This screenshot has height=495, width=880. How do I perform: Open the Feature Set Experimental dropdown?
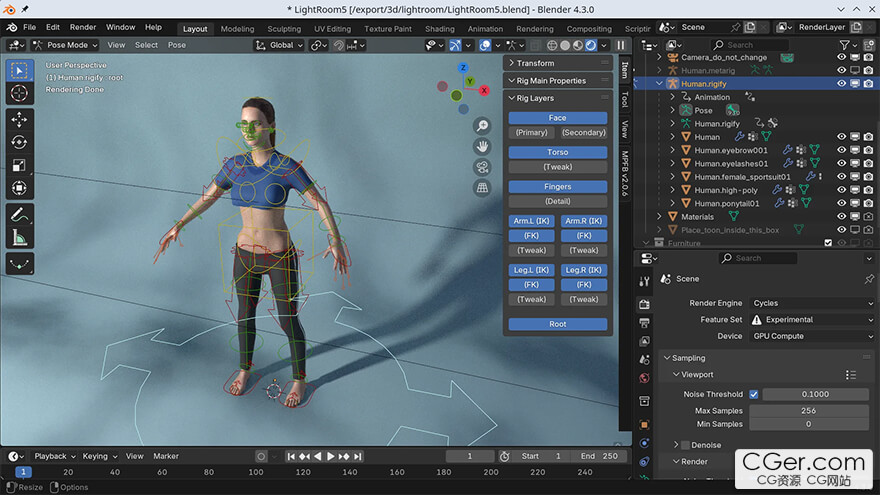pos(812,320)
